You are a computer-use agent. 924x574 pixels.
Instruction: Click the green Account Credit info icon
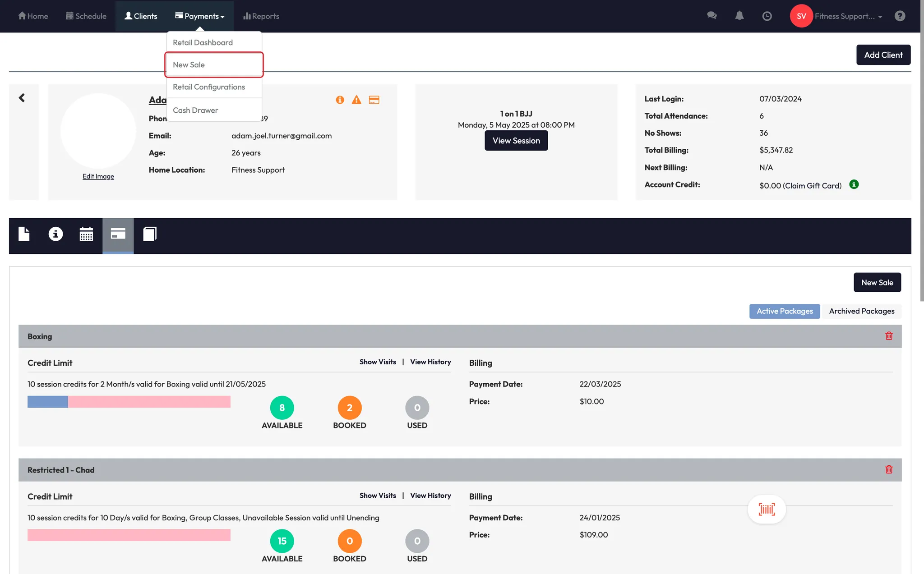(854, 184)
